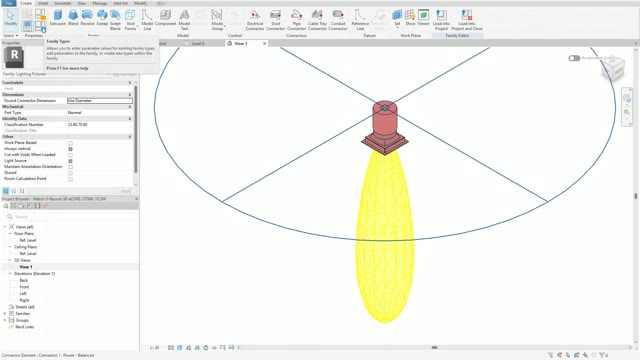The height and width of the screenshot is (360, 640).
Task: Close the Project Browser panel
Action: (x=136, y=199)
